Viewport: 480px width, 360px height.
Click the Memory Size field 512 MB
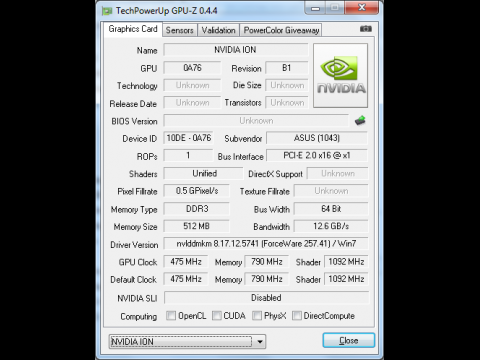click(x=197, y=226)
